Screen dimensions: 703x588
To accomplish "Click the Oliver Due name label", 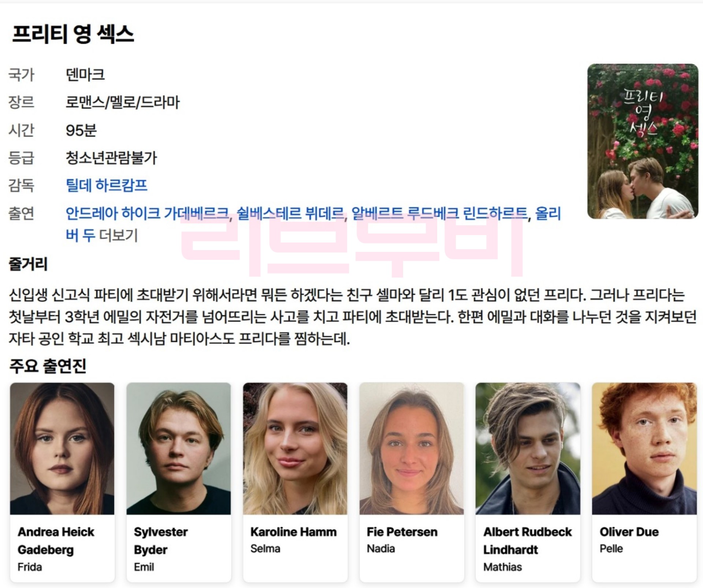I will (x=629, y=532).
